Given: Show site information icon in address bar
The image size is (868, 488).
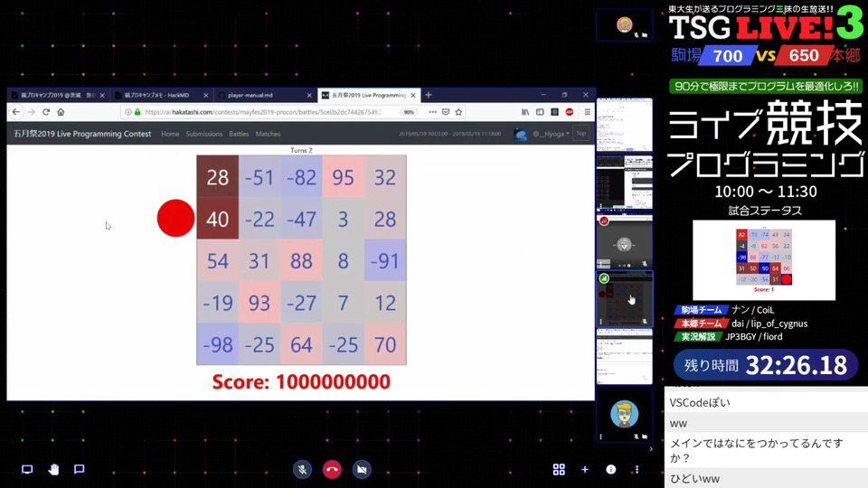Looking at the screenshot, I should click(128, 112).
